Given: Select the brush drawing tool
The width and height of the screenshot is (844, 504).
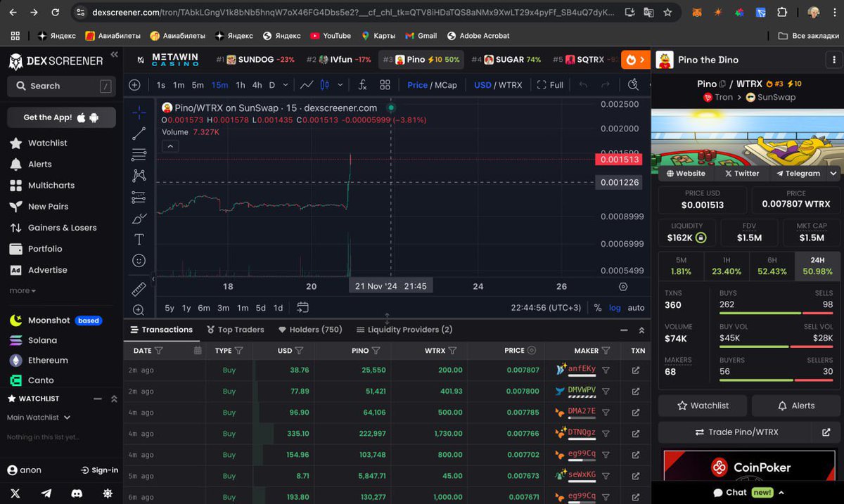Looking at the screenshot, I should click(x=139, y=218).
